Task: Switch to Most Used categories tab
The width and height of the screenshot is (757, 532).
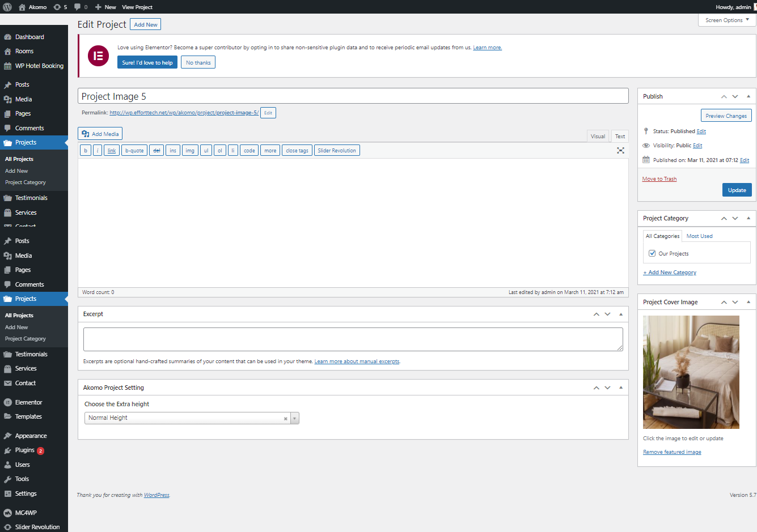Action: [x=699, y=236]
